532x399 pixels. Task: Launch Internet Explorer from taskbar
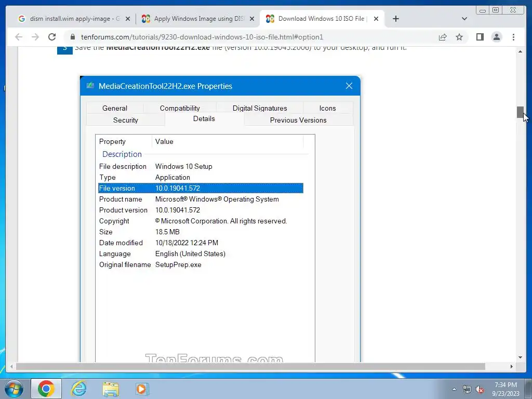point(79,389)
